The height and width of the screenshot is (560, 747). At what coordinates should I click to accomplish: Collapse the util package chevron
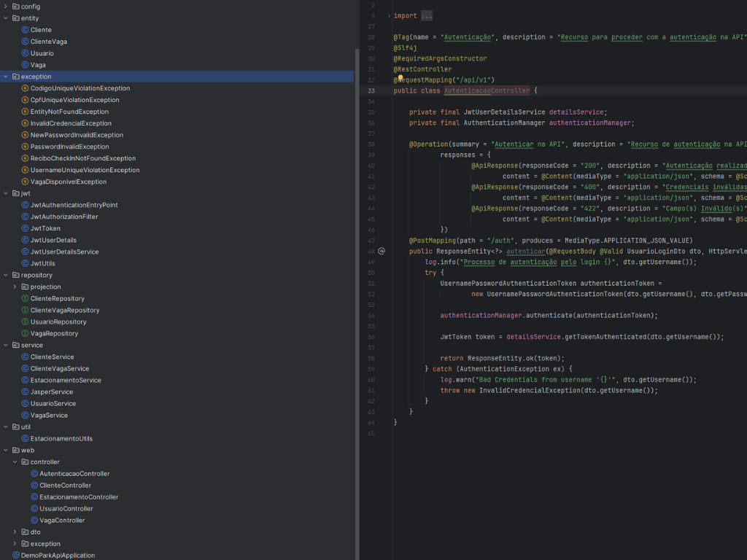pyautogui.click(x=6, y=427)
